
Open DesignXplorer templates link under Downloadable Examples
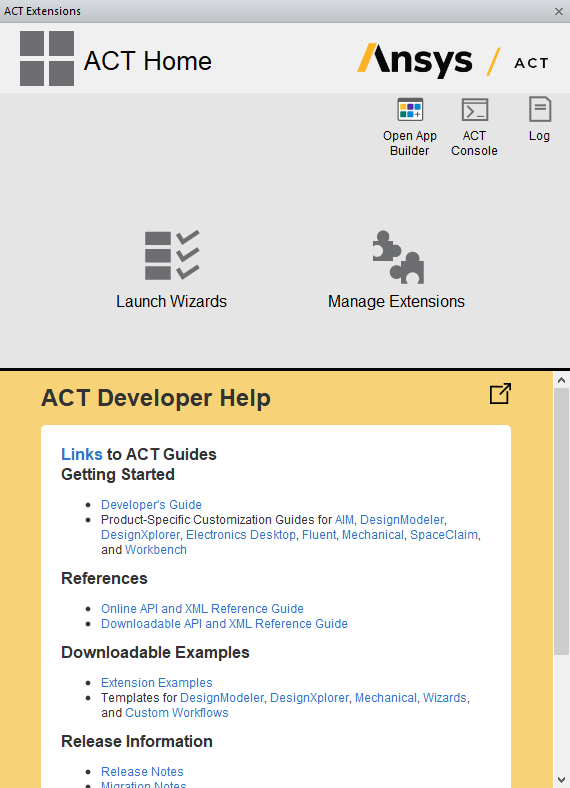pos(309,698)
